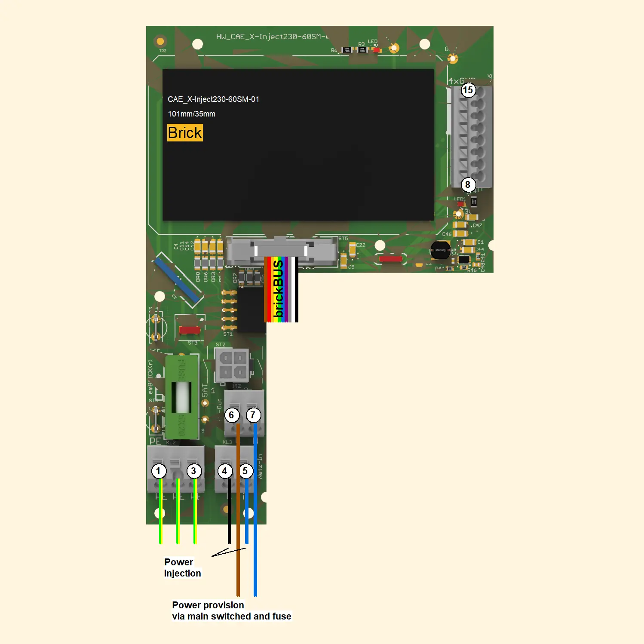Click the circled number 1 terminal marker

[158, 471]
